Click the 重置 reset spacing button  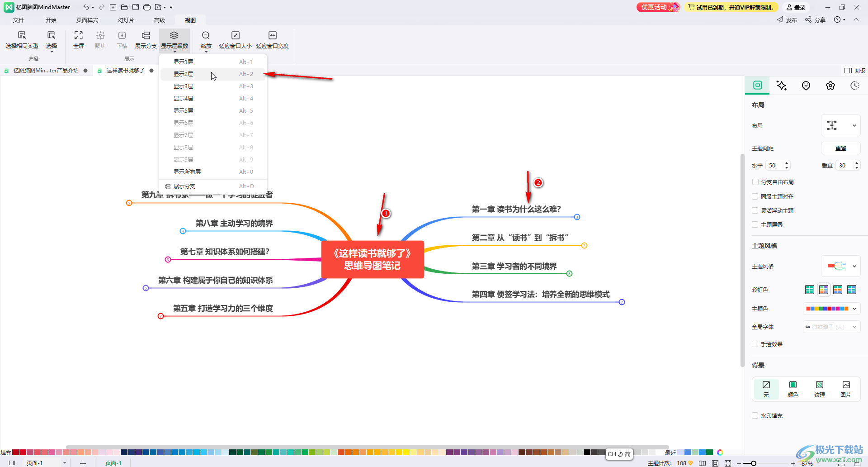840,148
